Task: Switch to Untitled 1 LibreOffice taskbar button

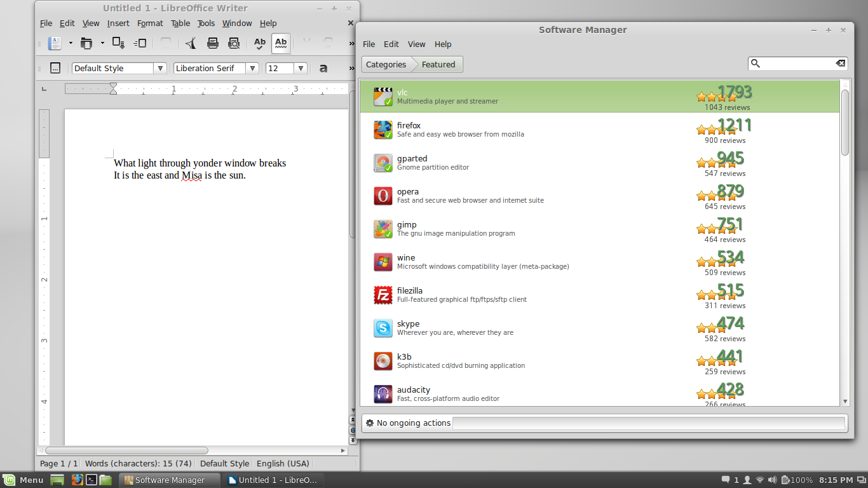Action: pyautogui.click(x=274, y=480)
